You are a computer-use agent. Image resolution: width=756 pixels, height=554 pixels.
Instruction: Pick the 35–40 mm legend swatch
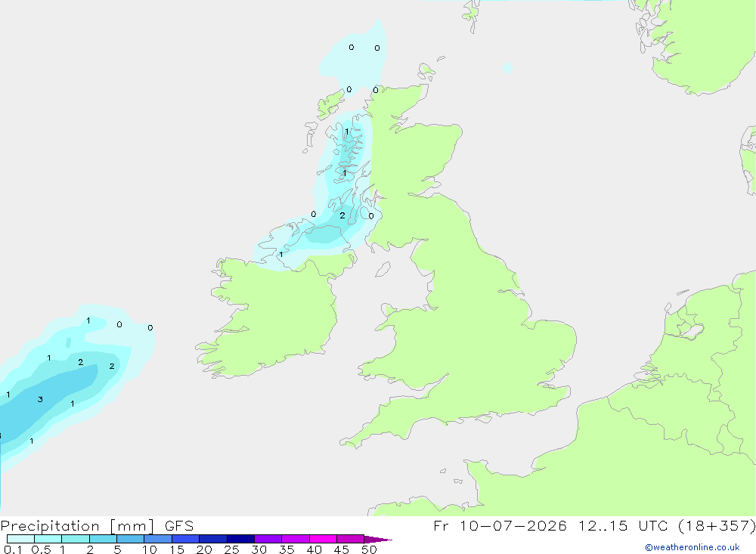pyautogui.click(x=295, y=539)
